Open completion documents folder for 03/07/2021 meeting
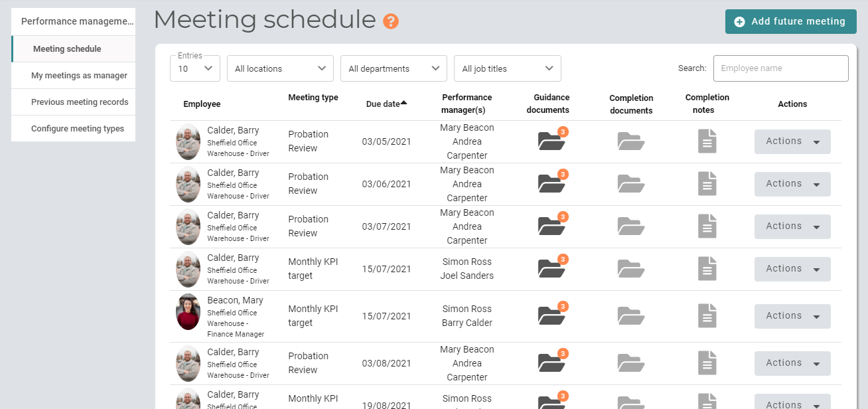Screen dimensions: 868x409 (631, 226)
